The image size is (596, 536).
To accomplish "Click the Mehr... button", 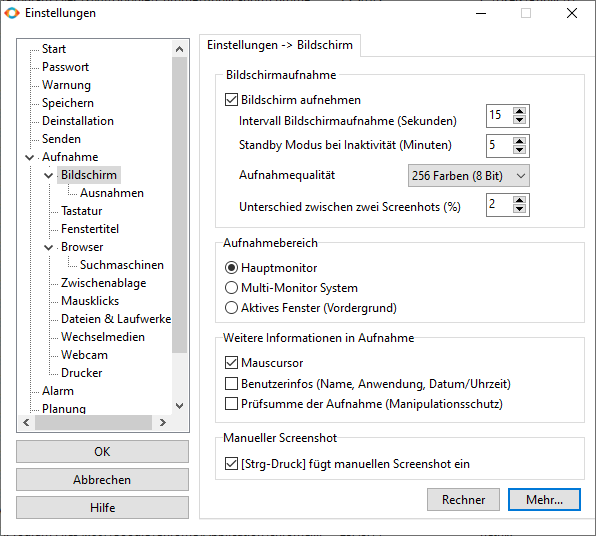I will click(x=544, y=500).
